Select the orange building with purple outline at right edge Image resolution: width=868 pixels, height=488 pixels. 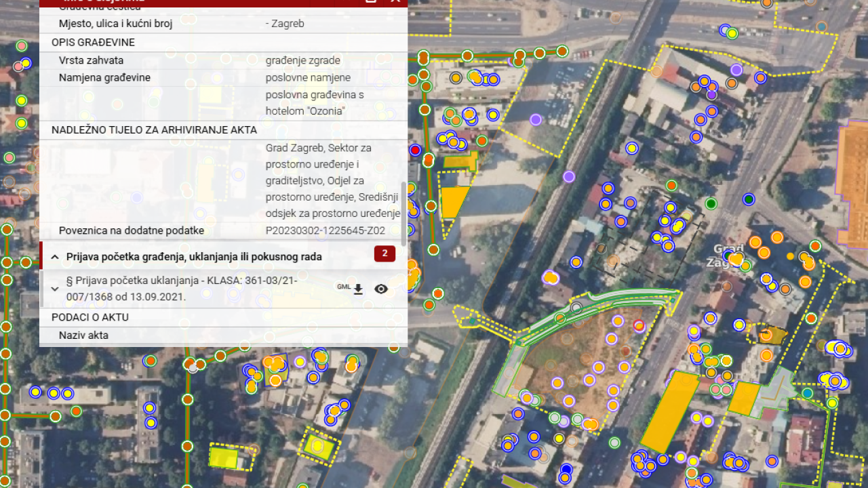[853, 184]
